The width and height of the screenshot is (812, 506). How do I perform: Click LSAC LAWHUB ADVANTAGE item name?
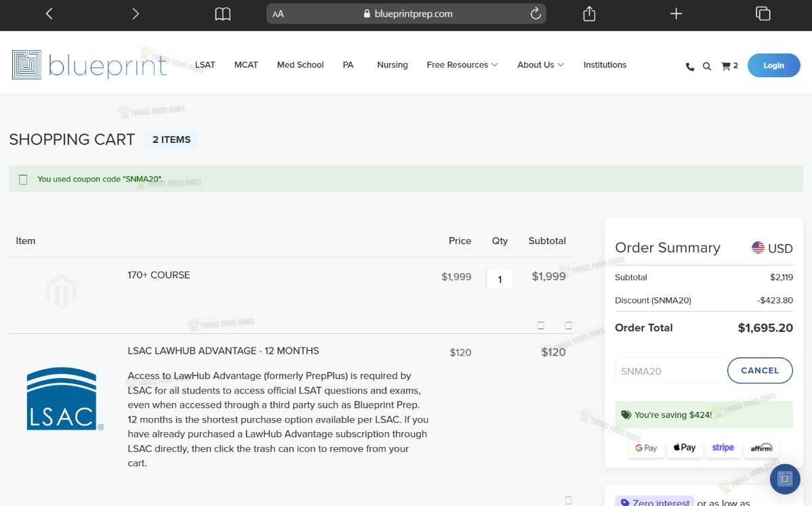tap(223, 351)
